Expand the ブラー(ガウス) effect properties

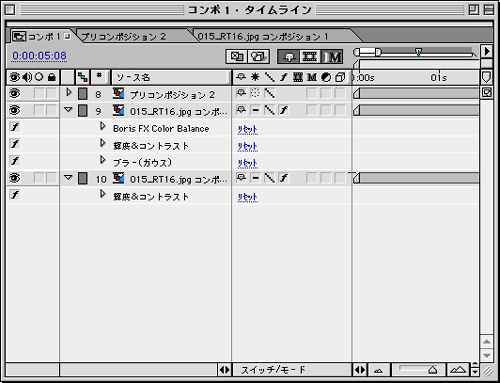(103, 160)
